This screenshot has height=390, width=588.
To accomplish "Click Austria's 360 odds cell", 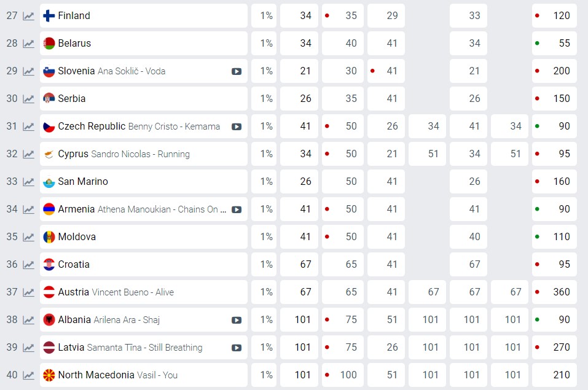I will click(554, 292).
